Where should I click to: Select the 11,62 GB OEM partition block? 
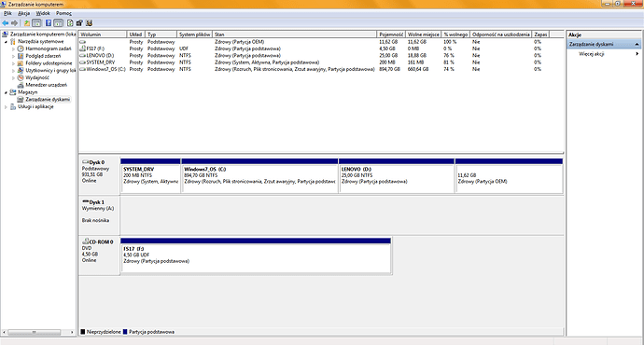click(509, 175)
